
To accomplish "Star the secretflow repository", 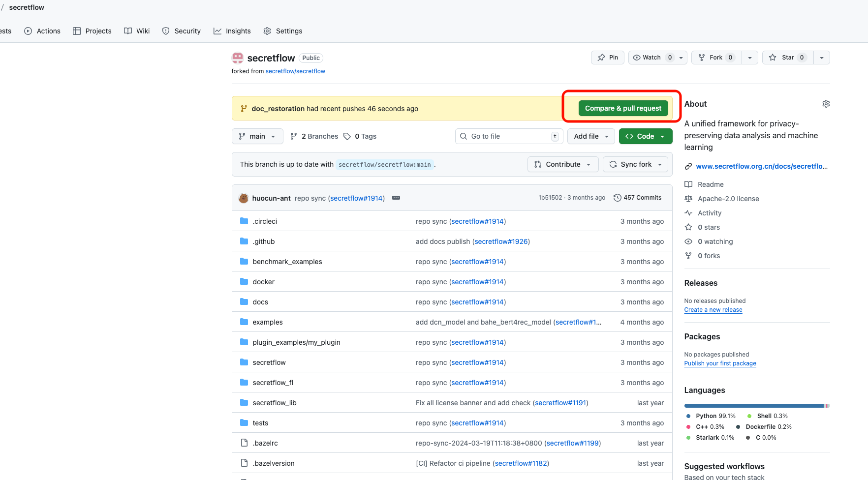I will [788, 58].
